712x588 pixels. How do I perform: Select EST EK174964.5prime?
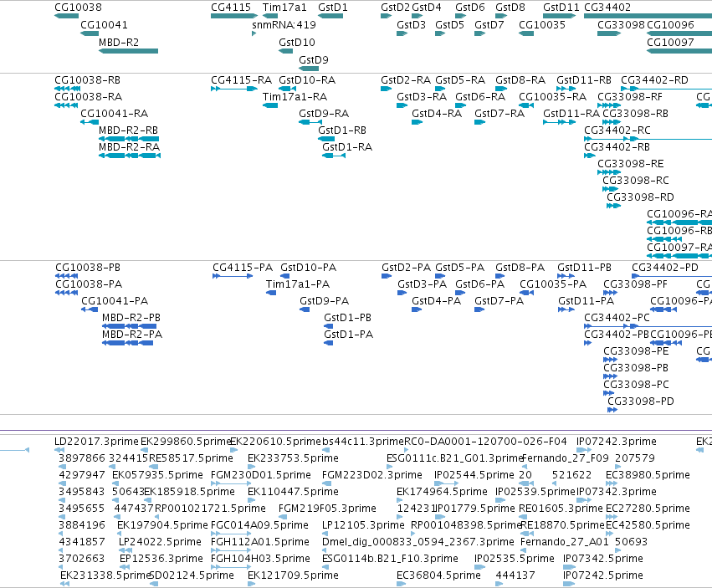442,492
